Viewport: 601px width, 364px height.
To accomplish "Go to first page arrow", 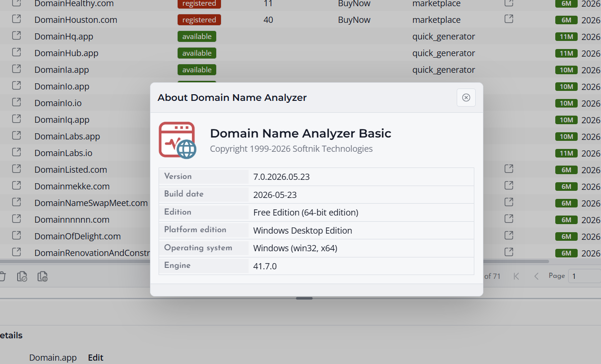I will pos(516,276).
